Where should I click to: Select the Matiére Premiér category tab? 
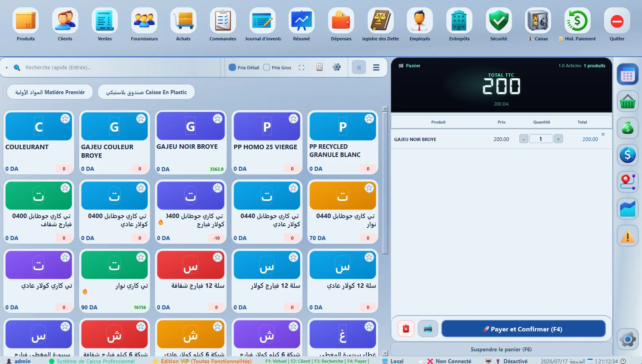(50, 92)
